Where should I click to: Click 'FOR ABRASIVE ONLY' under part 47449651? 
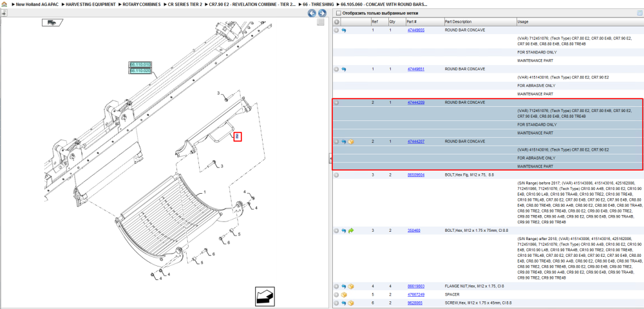(536, 86)
